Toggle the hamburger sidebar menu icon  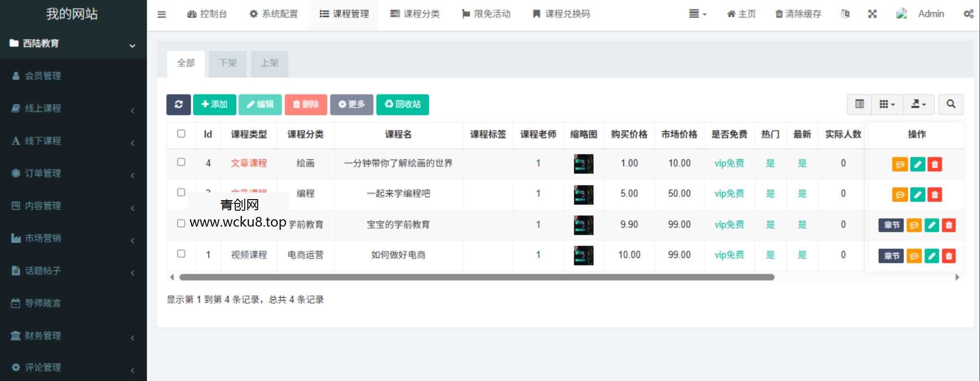click(162, 14)
